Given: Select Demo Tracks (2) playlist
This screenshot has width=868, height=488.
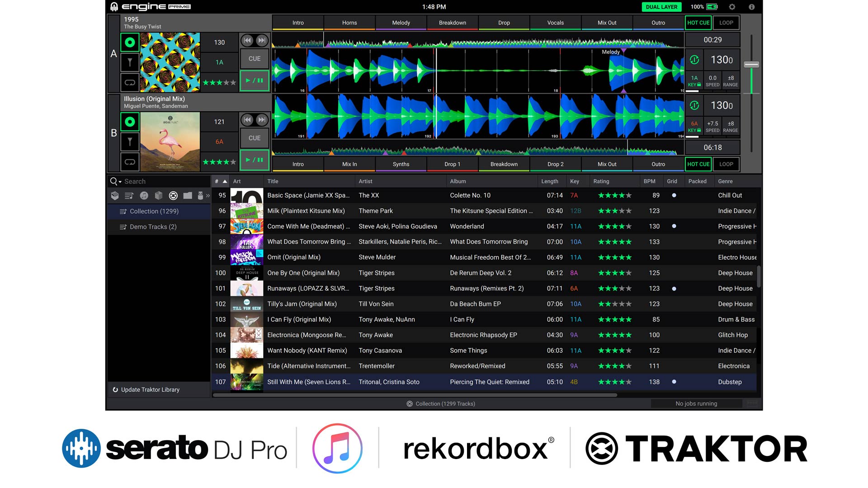Looking at the screenshot, I should (x=159, y=227).
